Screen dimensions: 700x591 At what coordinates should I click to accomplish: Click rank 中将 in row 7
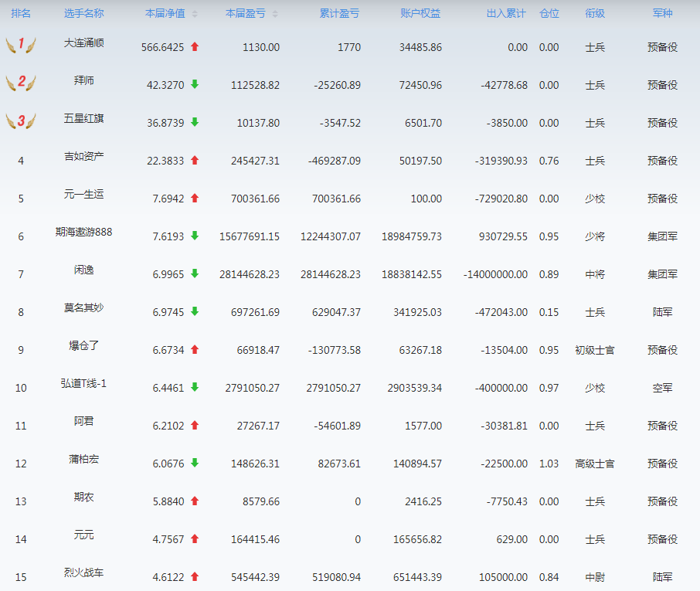coord(595,274)
